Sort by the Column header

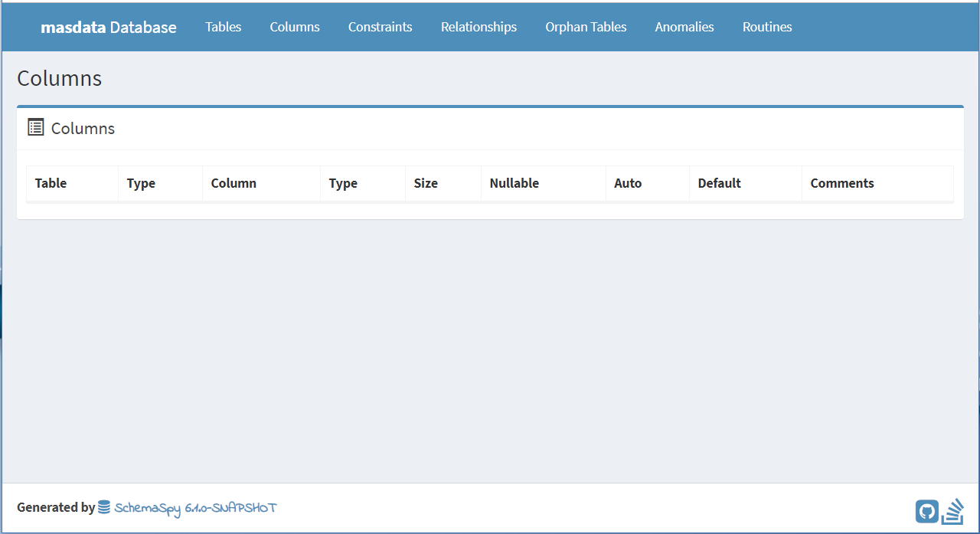click(x=233, y=183)
